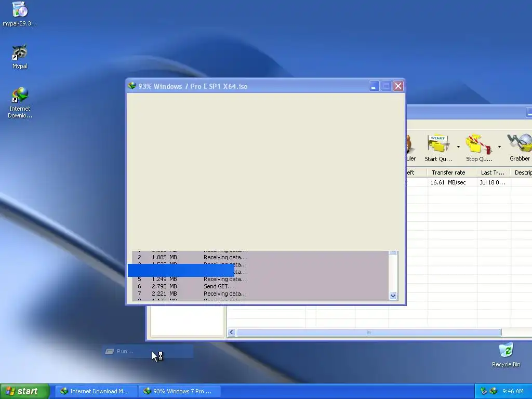Switch to 93% Windows 7 Pro taskbar button
532x399 pixels.
[x=180, y=391]
